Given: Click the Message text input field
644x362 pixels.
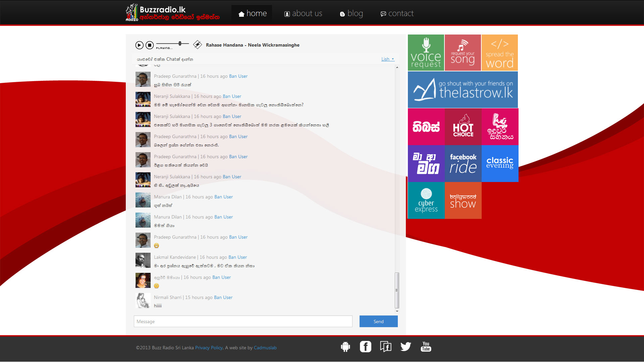Looking at the screenshot, I should point(243,321).
